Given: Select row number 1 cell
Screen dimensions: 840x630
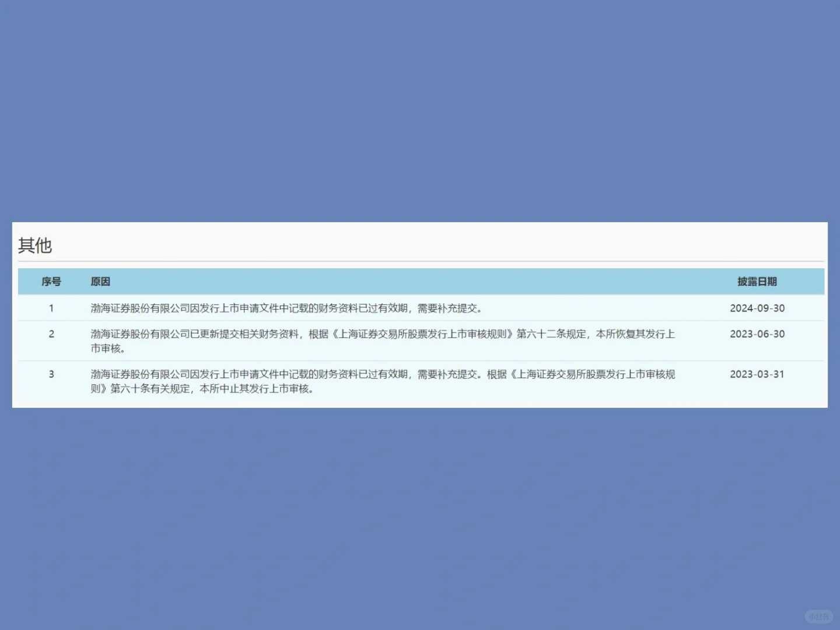Looking at the screenshot, I should [x=51, y=308].
